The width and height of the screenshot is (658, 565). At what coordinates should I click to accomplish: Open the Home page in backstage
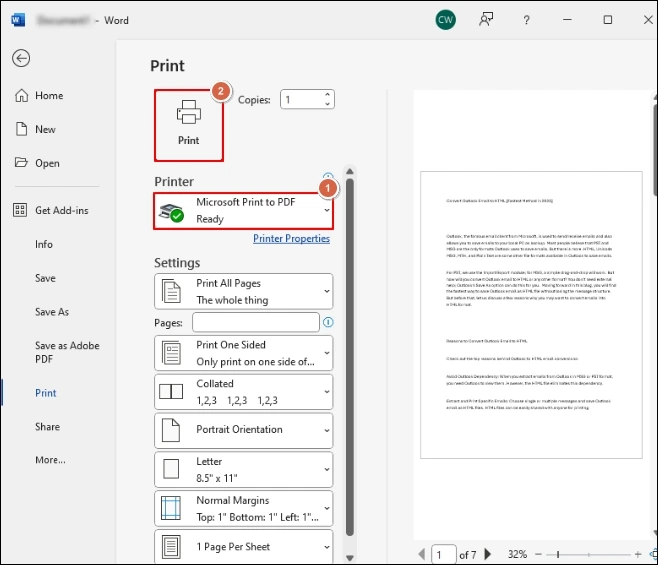point(49,96)
